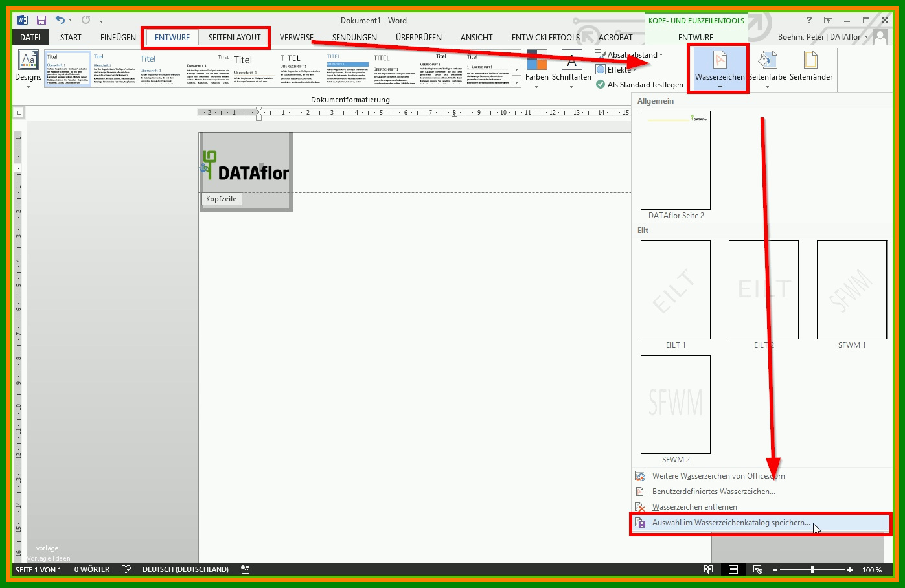Open Word help question mark icon
This screenshot has height=588, width=905.
point(809,20)
